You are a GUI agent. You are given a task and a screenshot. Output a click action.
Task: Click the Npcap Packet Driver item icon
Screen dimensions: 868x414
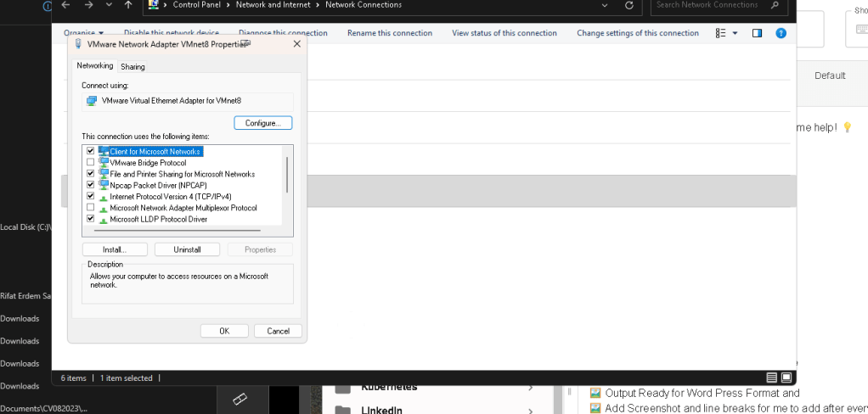(x=104, y=185)
